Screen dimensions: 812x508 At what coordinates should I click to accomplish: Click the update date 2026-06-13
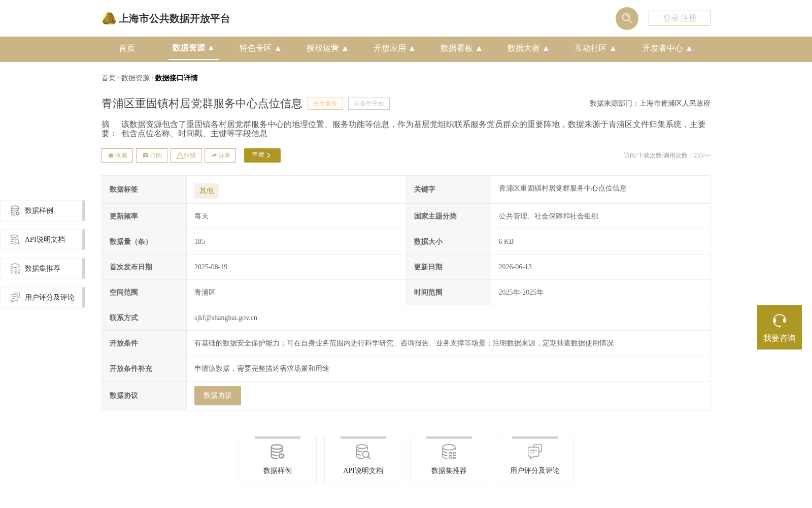515,267
